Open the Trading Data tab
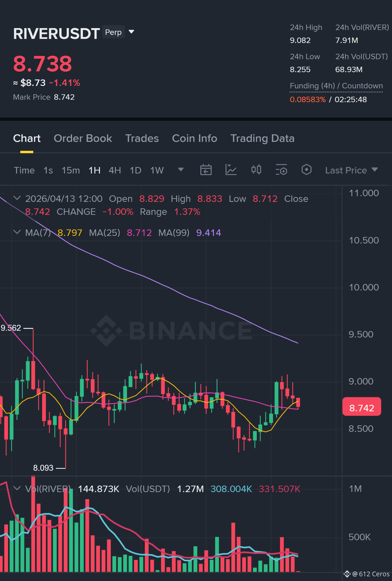 point(262,138)
